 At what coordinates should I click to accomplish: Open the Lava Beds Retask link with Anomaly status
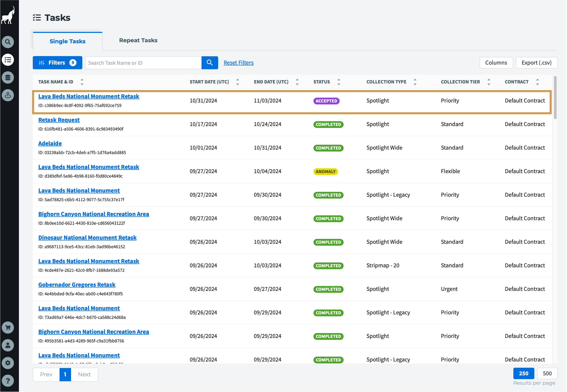[89, 167]
